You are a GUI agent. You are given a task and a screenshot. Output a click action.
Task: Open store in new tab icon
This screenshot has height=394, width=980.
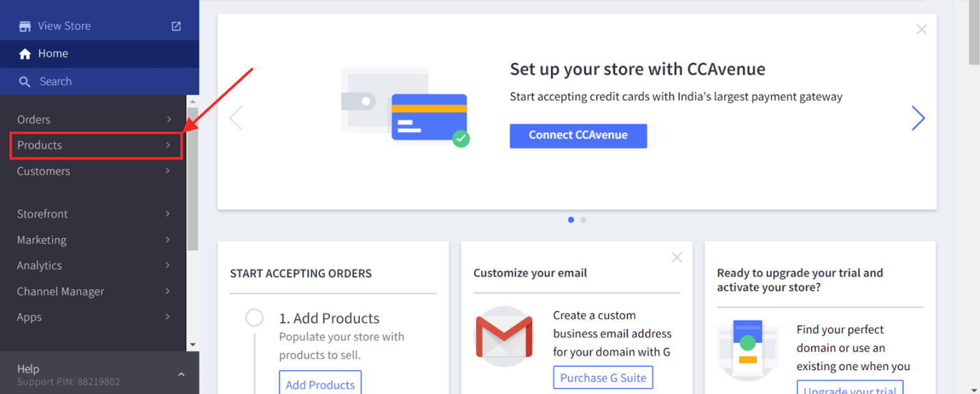point(176,26)
